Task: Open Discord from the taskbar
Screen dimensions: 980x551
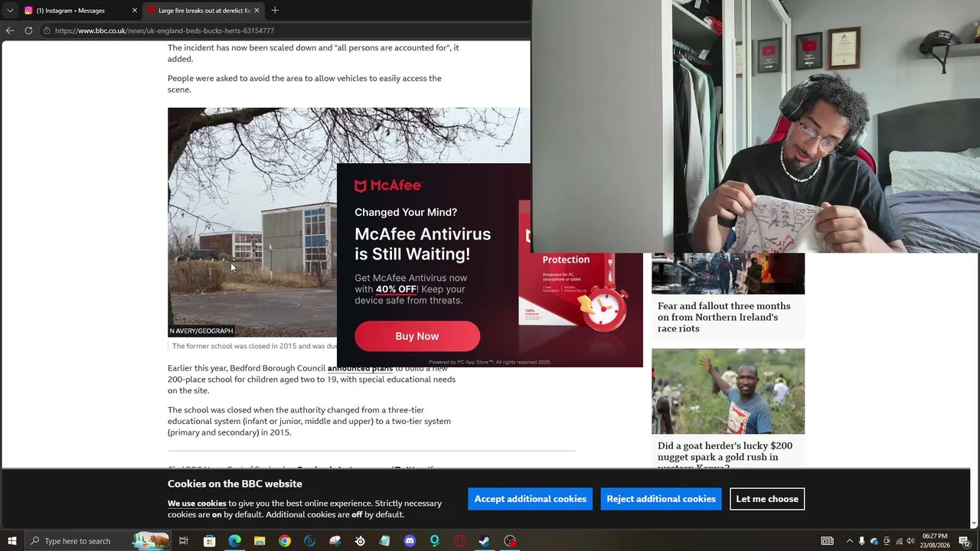Action: tap(410, 541)
